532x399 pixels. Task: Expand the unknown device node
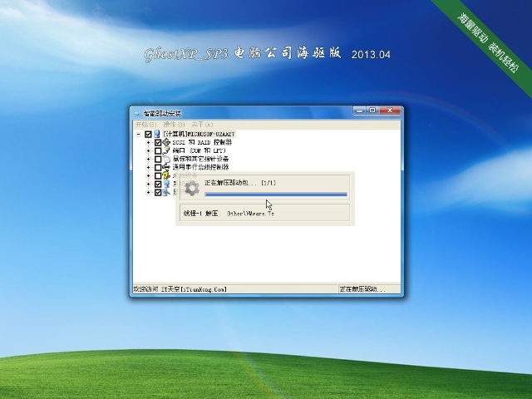[x=148, y=175]
